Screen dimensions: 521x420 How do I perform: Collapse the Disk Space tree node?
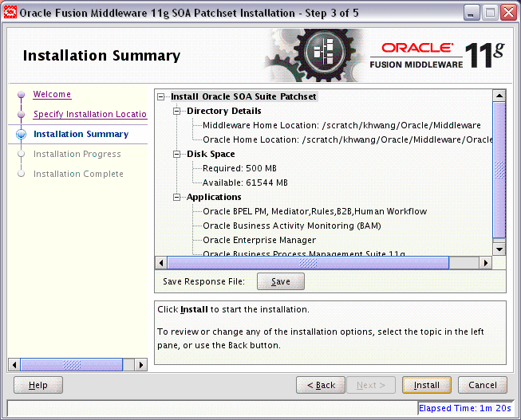177,154
